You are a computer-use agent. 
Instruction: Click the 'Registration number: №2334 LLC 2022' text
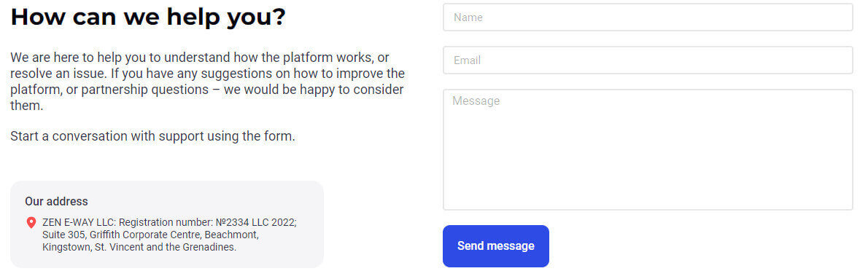[208, 222]
